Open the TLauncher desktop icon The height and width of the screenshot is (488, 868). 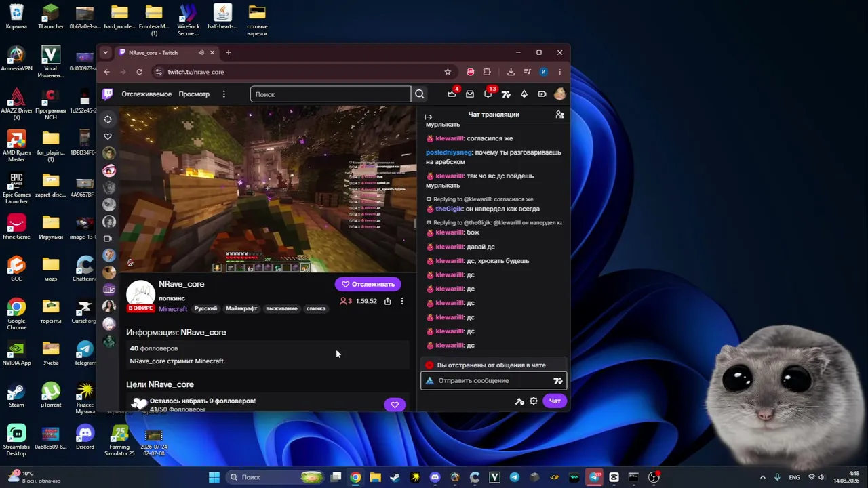(51, 17)
